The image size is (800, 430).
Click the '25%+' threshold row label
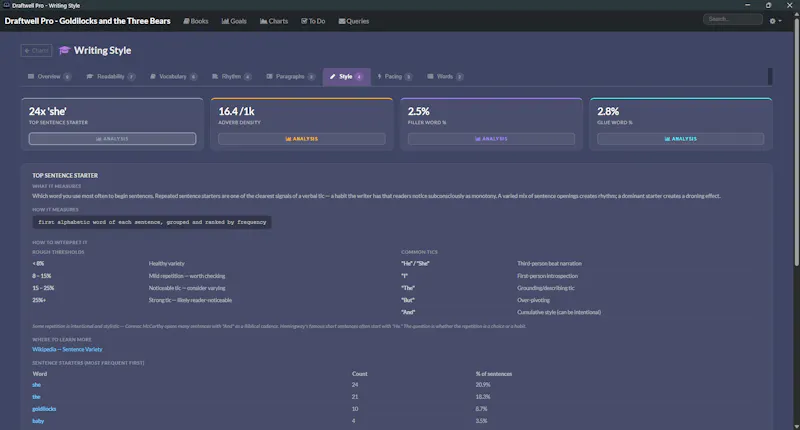[39, 300]
